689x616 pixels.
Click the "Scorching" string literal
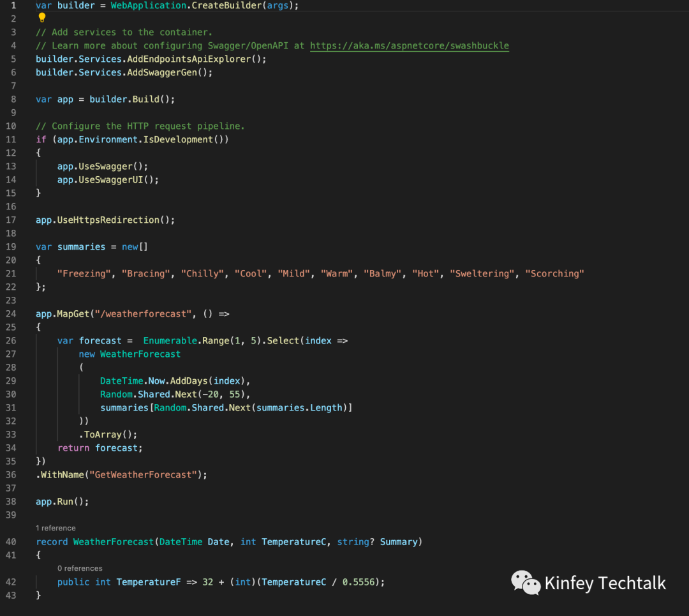click(554, 273)
